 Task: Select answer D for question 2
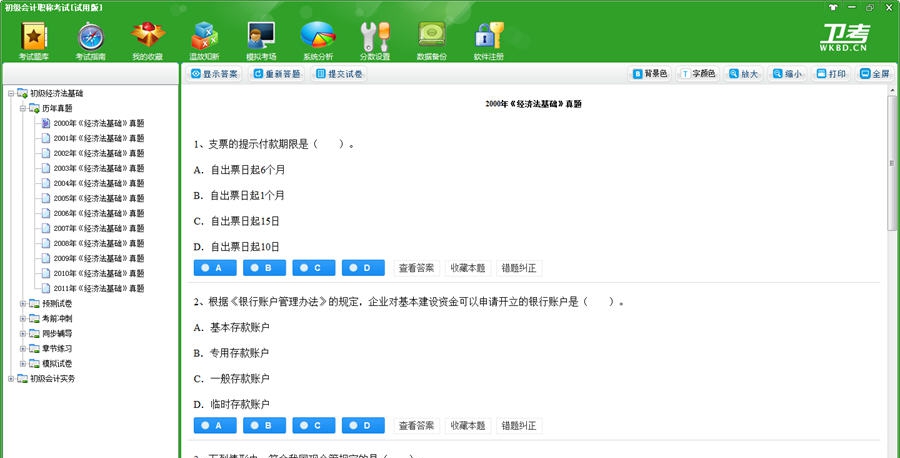(363, 426)
